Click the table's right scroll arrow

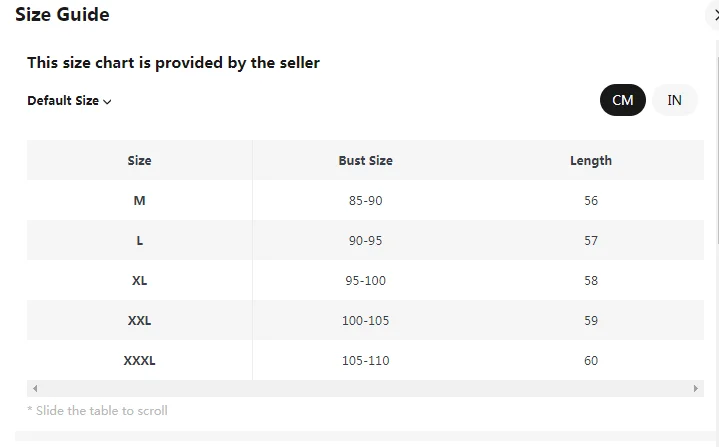tap(696, 388)
